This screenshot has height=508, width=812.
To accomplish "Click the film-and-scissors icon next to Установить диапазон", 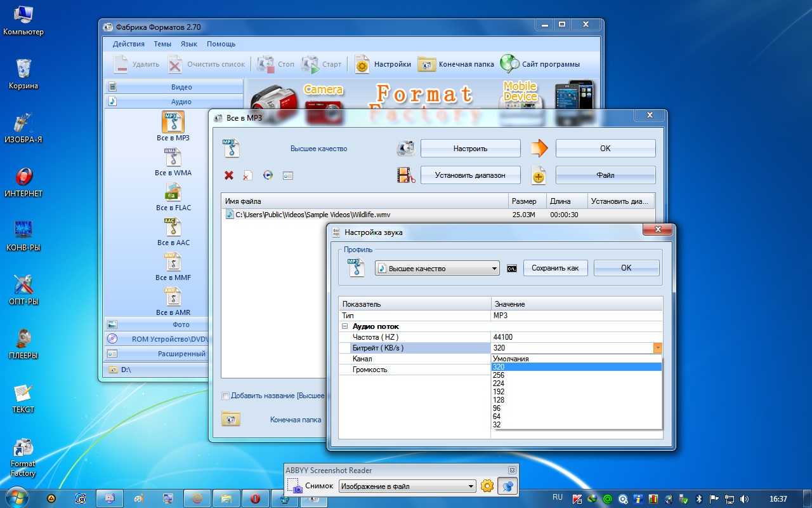I will [x=406, y=175].
